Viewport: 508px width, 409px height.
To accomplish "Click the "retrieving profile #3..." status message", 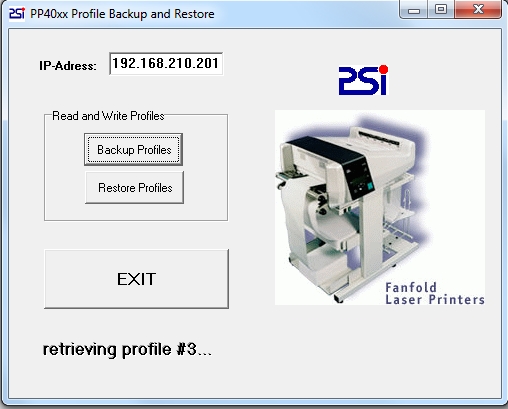I will (x=127, y=350).
